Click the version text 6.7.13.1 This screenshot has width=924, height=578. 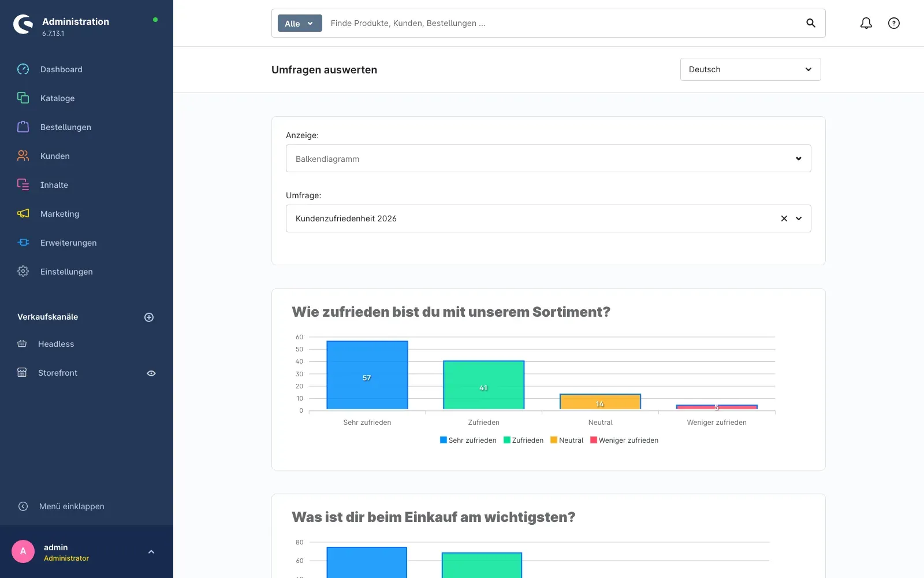[53, 34]
